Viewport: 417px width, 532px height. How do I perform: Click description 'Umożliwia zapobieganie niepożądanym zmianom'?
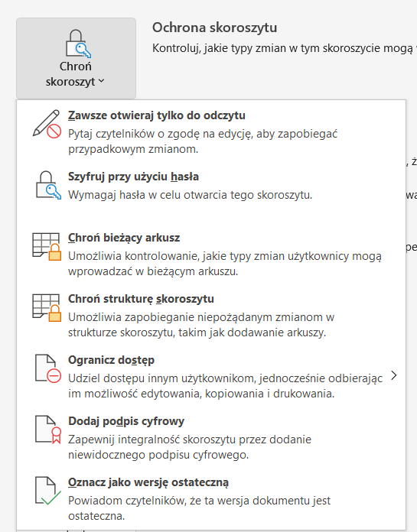point(197,317)
